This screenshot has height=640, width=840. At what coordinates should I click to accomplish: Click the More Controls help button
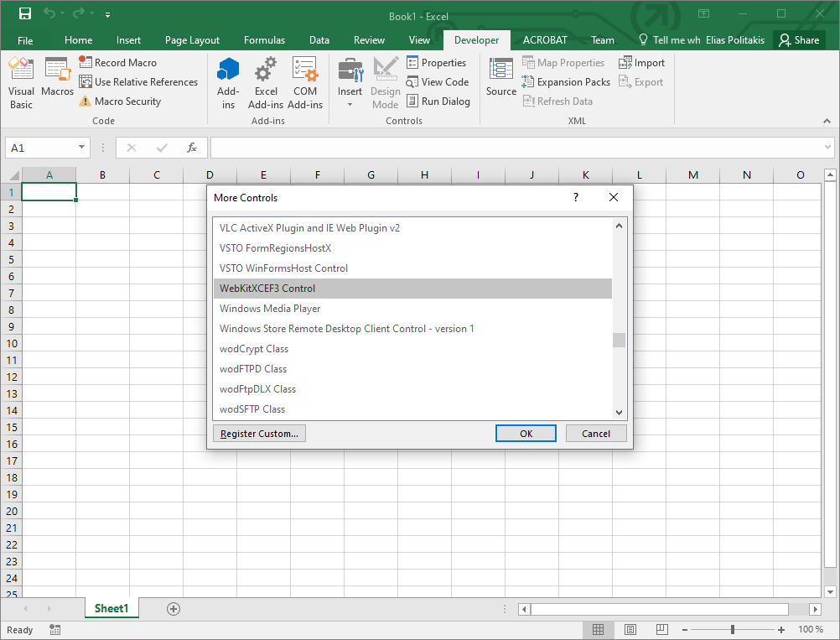(576, 197)
